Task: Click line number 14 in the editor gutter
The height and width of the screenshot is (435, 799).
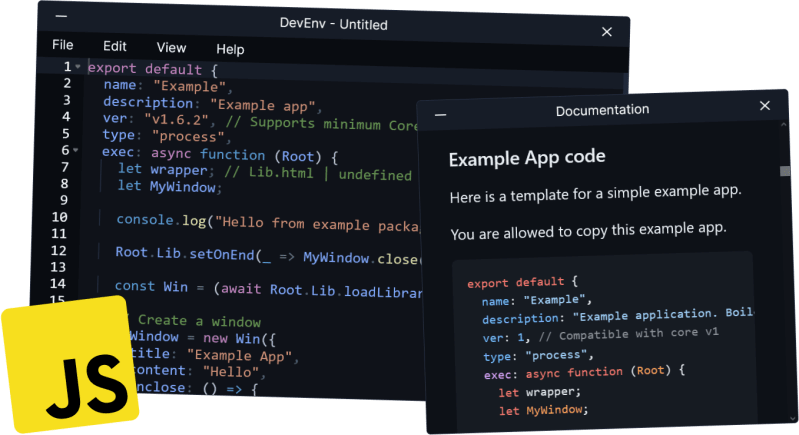Action: 58,284
